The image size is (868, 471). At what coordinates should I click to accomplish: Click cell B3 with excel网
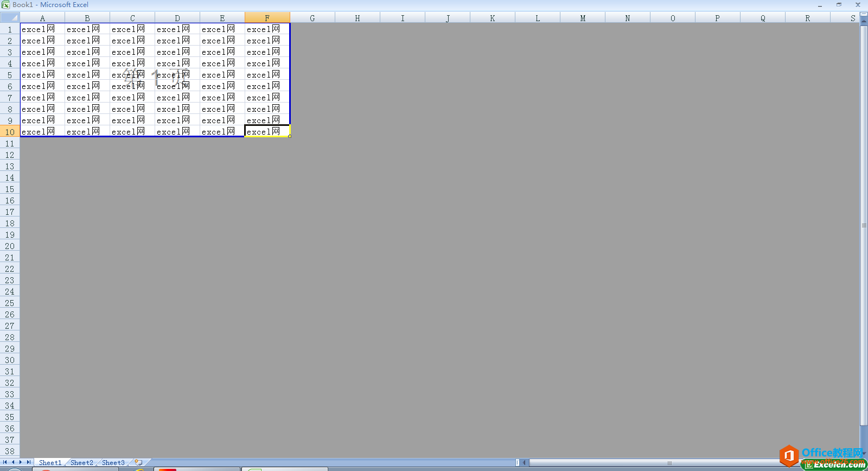click(x=87, y=52)
